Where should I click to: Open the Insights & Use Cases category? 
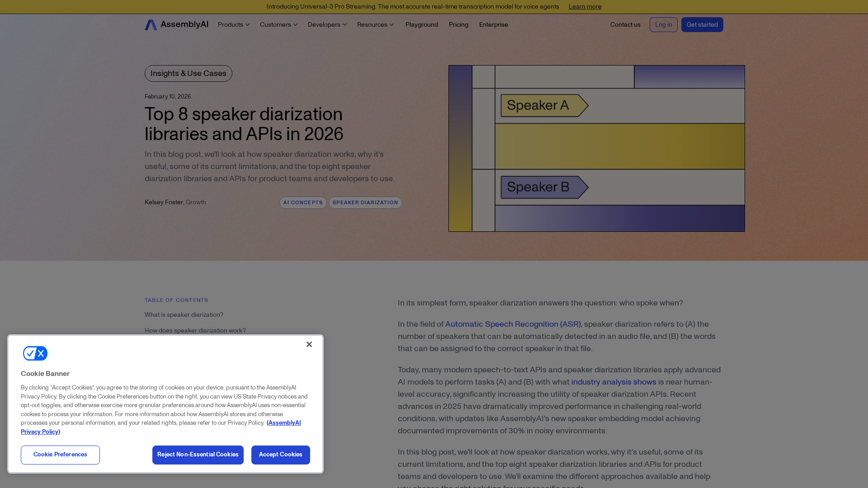click(188, 74)
